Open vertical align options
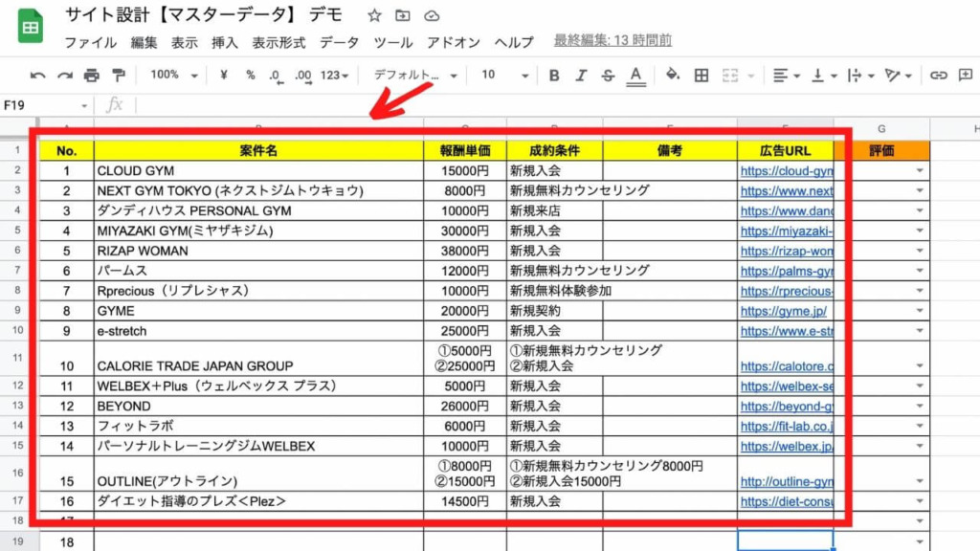Screen dimensions: 980x551 pos(824,76)
